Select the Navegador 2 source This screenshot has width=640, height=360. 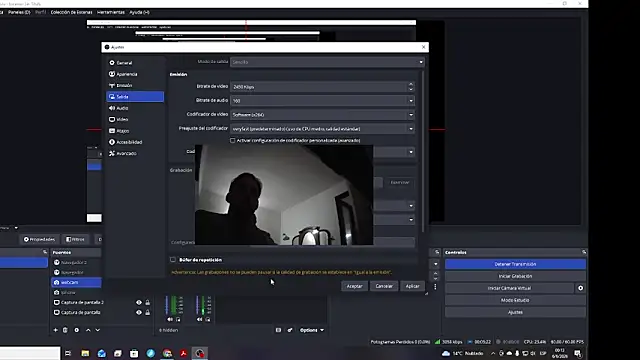76,262
